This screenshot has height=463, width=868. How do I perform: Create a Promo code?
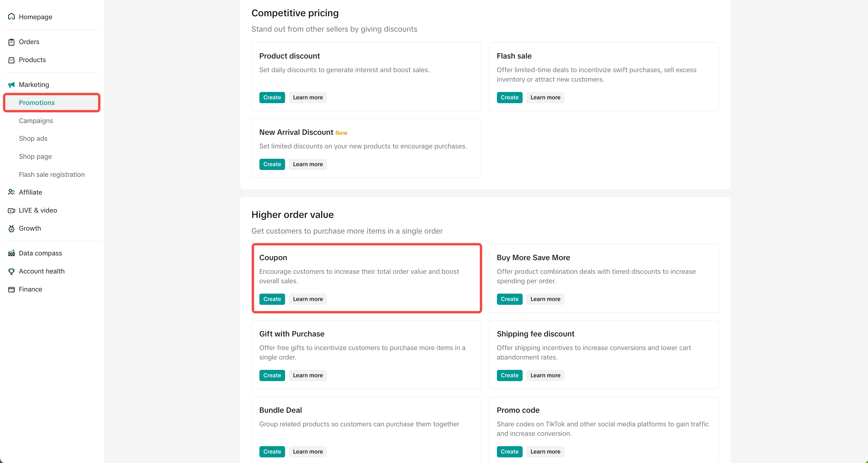(x=509, y=451)
